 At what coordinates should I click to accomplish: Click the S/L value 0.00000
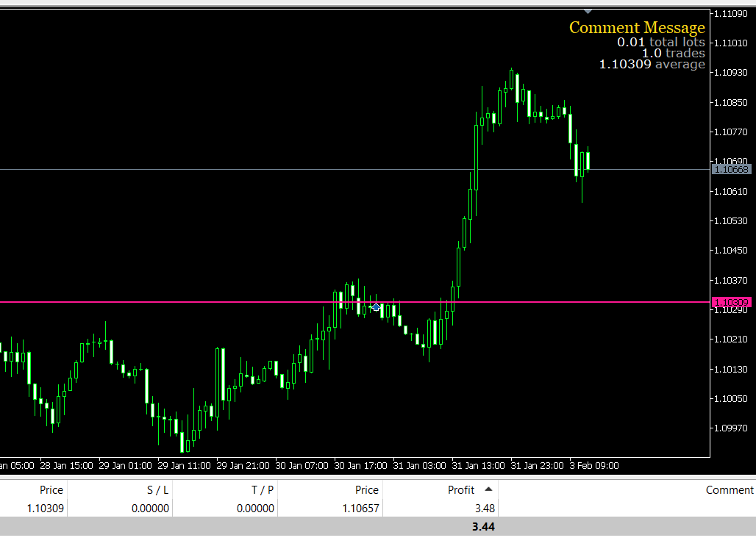click(x=150, y=509)
